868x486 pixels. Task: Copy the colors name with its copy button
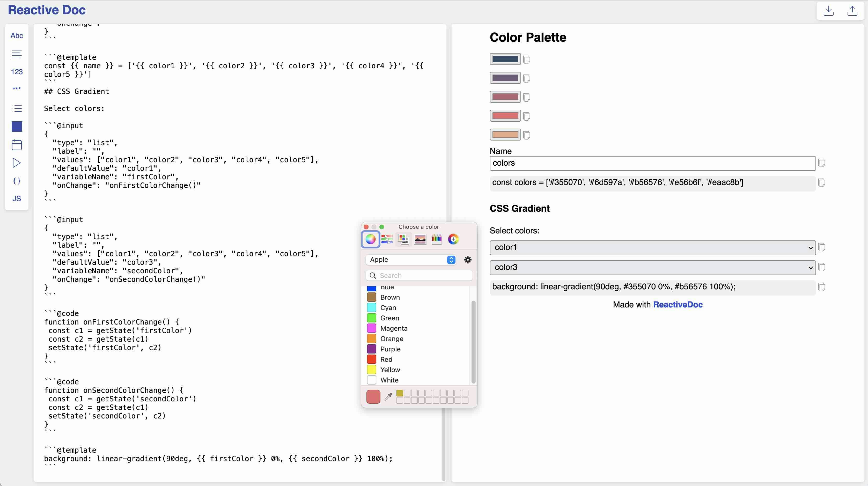click(822, 163)
